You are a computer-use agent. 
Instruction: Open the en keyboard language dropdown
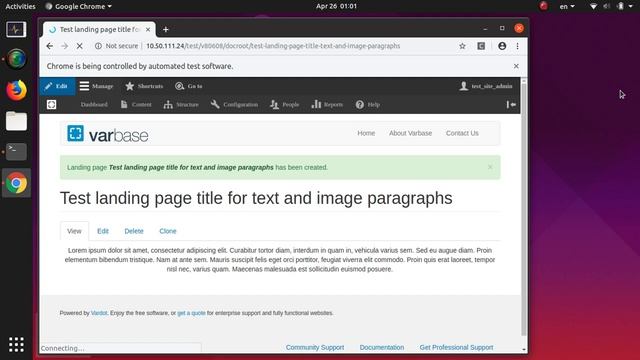coord(567,6)
